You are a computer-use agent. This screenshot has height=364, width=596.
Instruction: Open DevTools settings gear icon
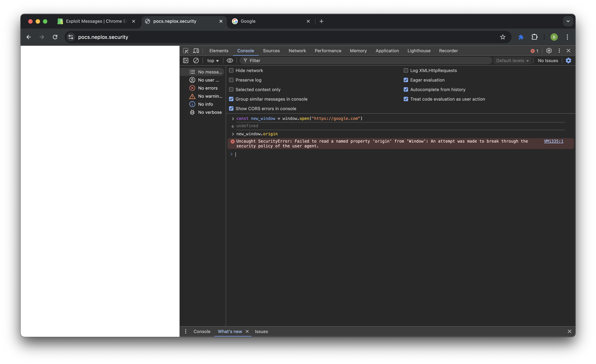click(x=549, y=51)
